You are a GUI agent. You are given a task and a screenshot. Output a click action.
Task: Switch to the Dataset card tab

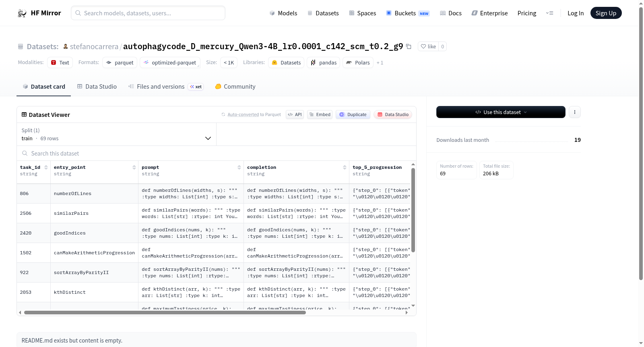pyautogui.click(x=44, y=87)
